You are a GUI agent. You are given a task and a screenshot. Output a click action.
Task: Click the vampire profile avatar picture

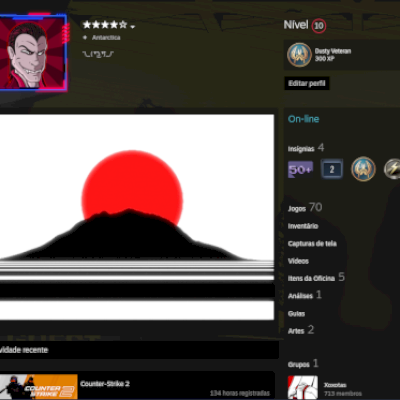(32, 53)
